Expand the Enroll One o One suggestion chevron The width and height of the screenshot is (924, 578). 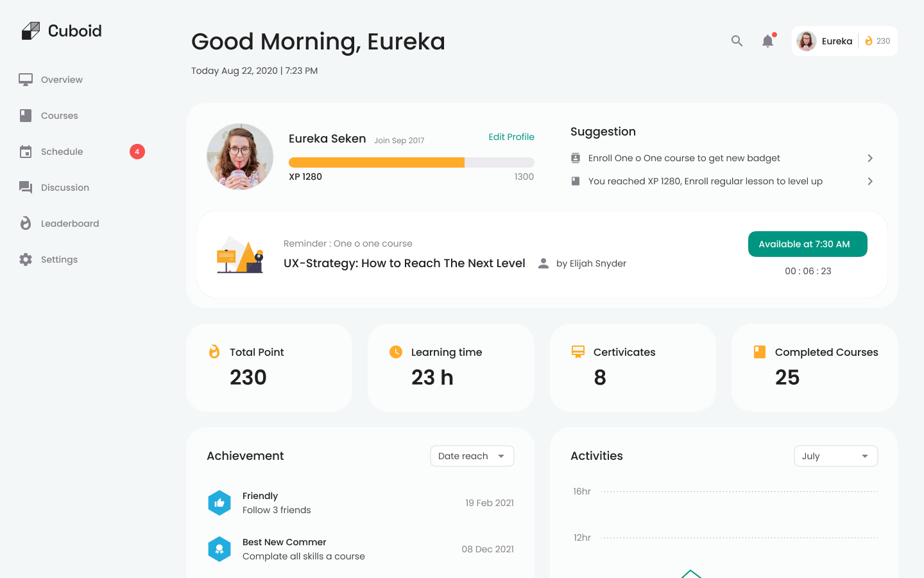point(870,158)
